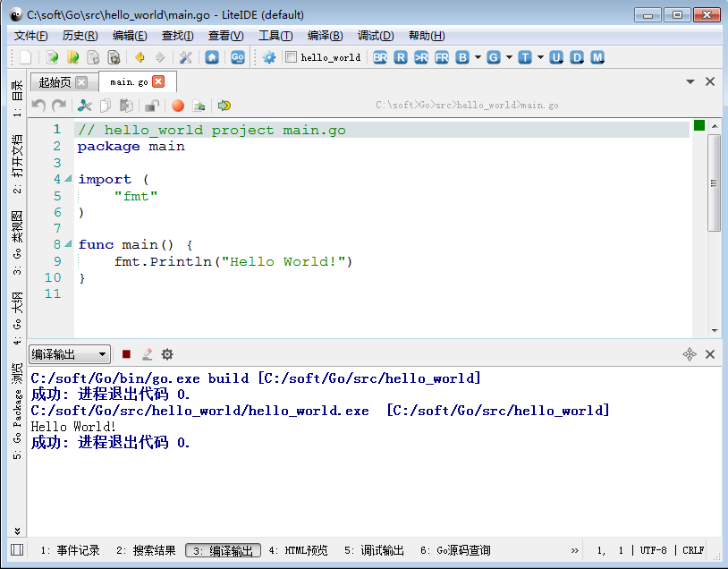Click the open file icon with green arrow

[x=53, y=57]
